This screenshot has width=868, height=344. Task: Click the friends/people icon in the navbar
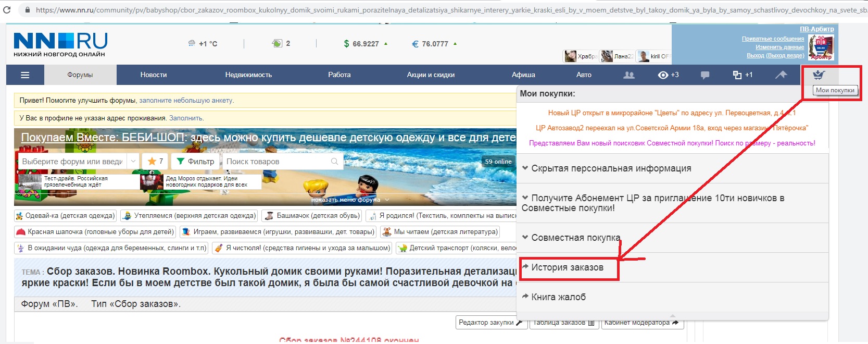point(629,75)
